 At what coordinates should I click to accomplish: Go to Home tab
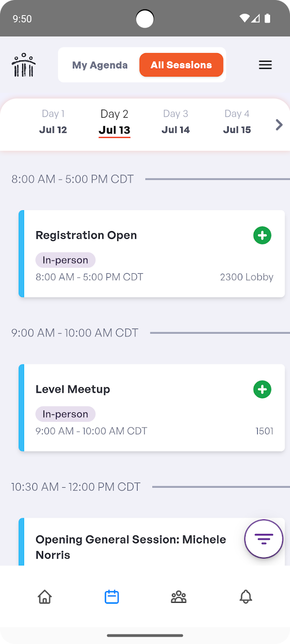[45, 597]
